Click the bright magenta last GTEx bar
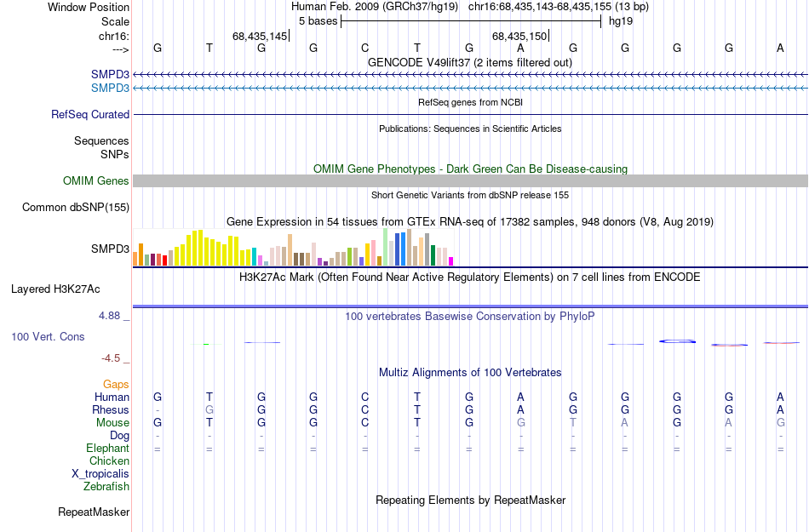809x532 pixels. (451, 261)
